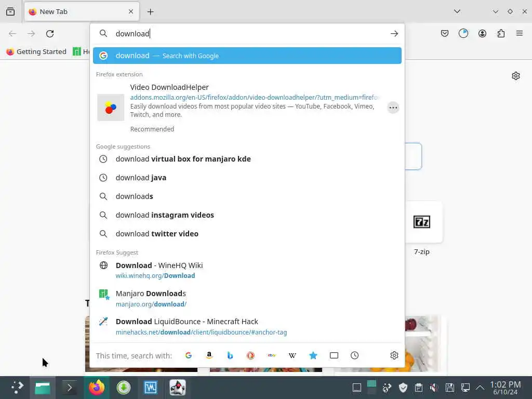Open the Extensions puzzle icon
The height and width of the screenshot is (399, 532).
click(501, 33)
